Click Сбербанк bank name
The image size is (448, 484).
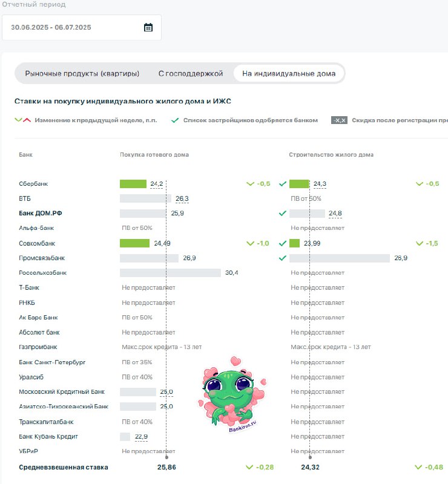click(33, 184)
